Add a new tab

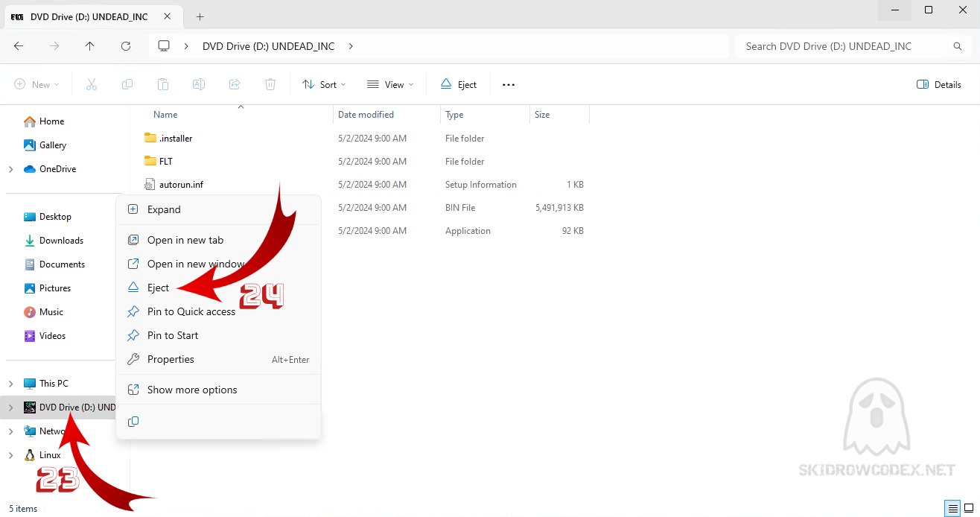point(200,16)
